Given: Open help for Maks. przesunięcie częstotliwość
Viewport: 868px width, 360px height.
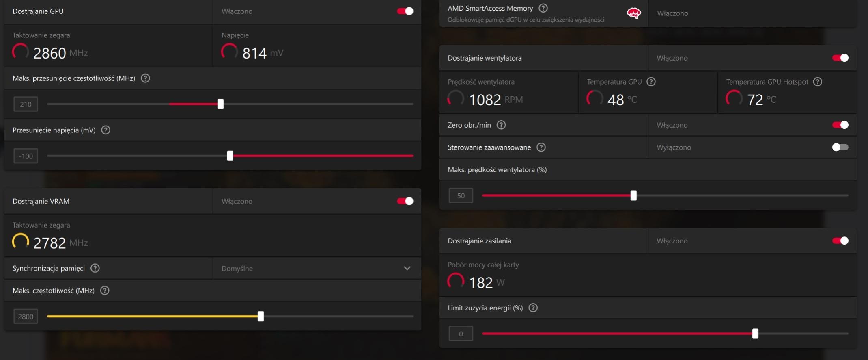Looking at the screenshot, I should pyautogui.click(x=145, y=78).
